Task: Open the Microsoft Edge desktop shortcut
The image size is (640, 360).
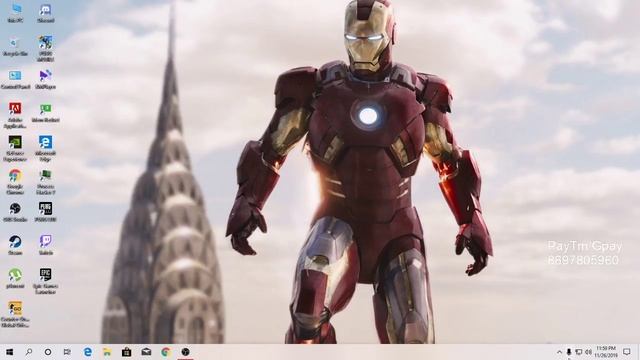Action: [x=45, y=149]
